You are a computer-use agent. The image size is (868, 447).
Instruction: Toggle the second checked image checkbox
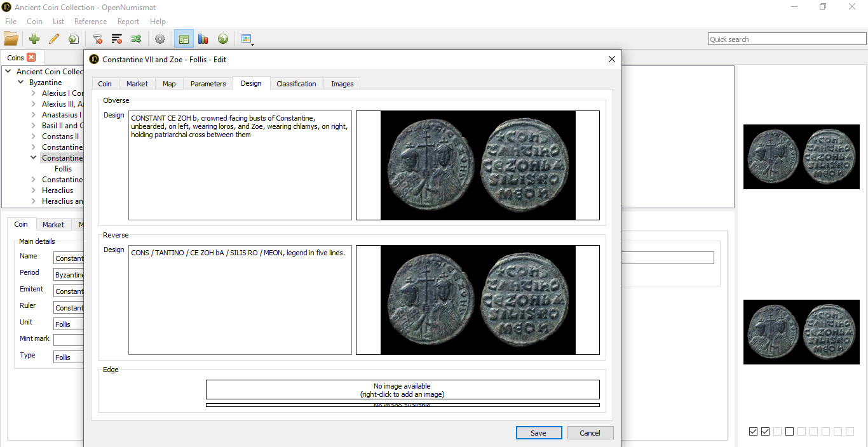(x=766, y=432)
